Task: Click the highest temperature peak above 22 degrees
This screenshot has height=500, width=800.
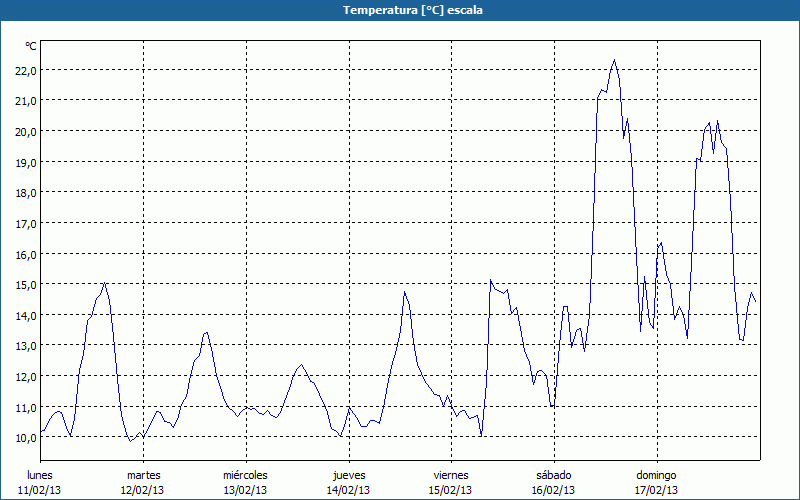Action: point(614,60)
